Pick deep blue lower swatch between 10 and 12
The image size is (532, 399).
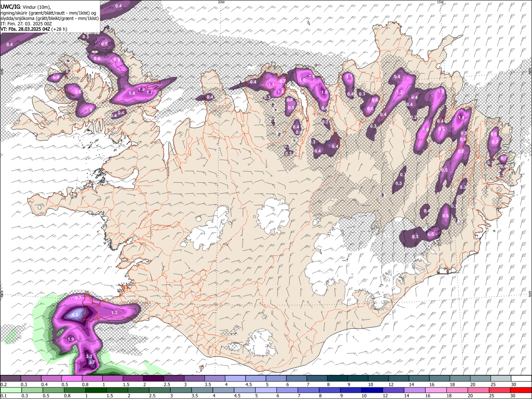pyautogui.click(x=372, y=390)
